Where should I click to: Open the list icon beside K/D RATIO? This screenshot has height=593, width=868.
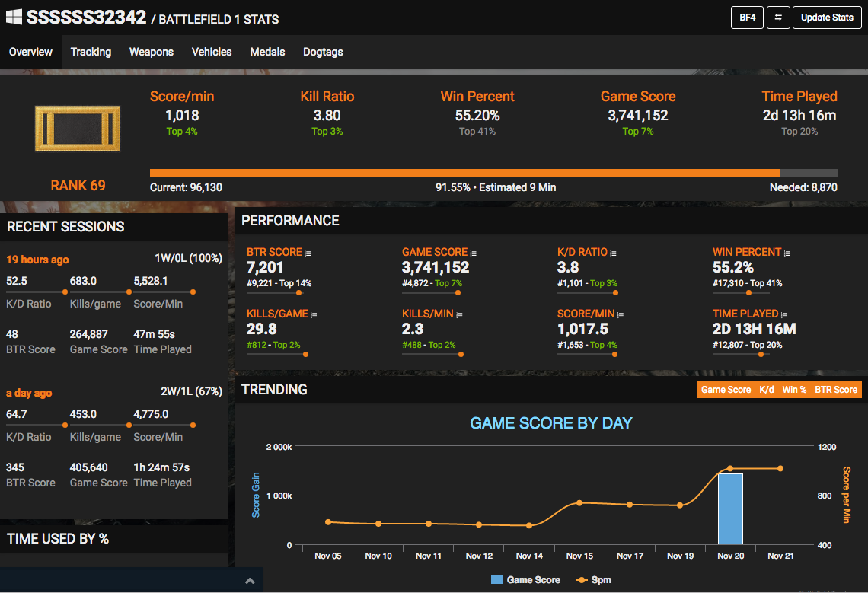click(613, 253)
